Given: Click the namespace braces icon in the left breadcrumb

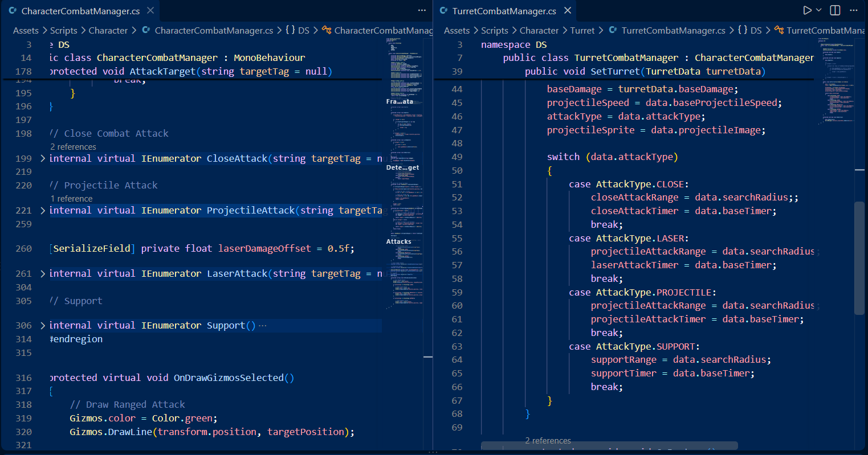Looking at the screenshot, I should pyautogui.click(x=290, y=30).
